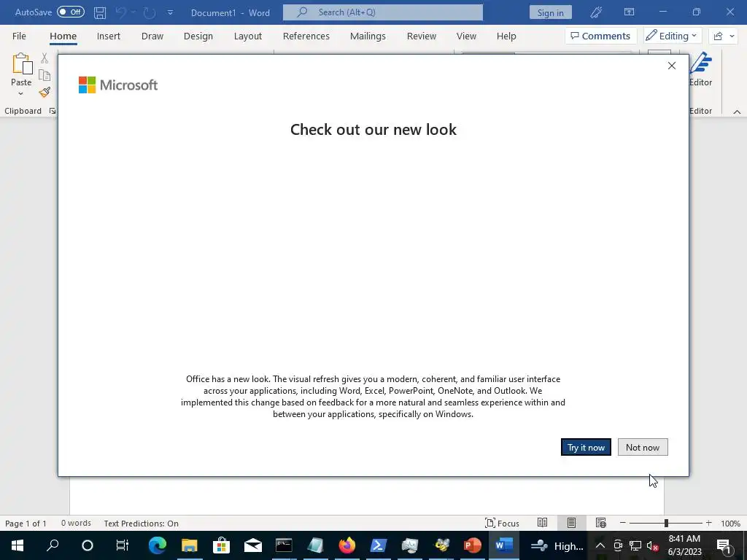The image size is (747, 560).
Task: Show hidden system tray icons
Action: 600,545
